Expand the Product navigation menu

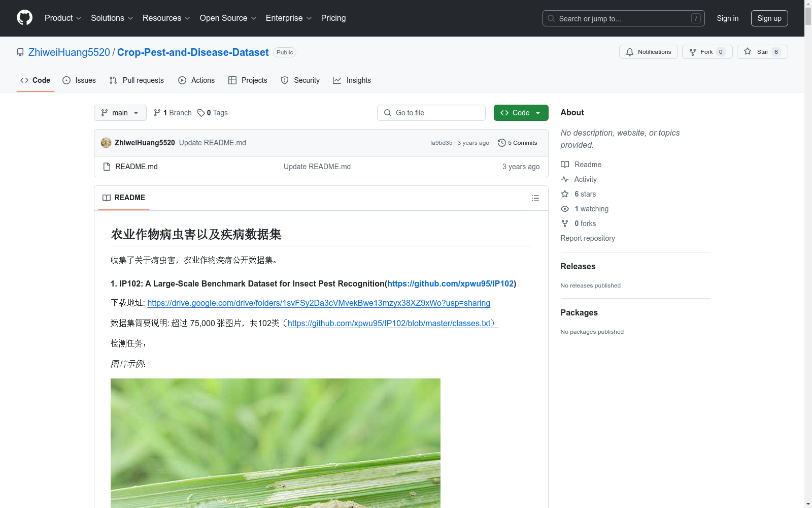click(x=62, y=18)
